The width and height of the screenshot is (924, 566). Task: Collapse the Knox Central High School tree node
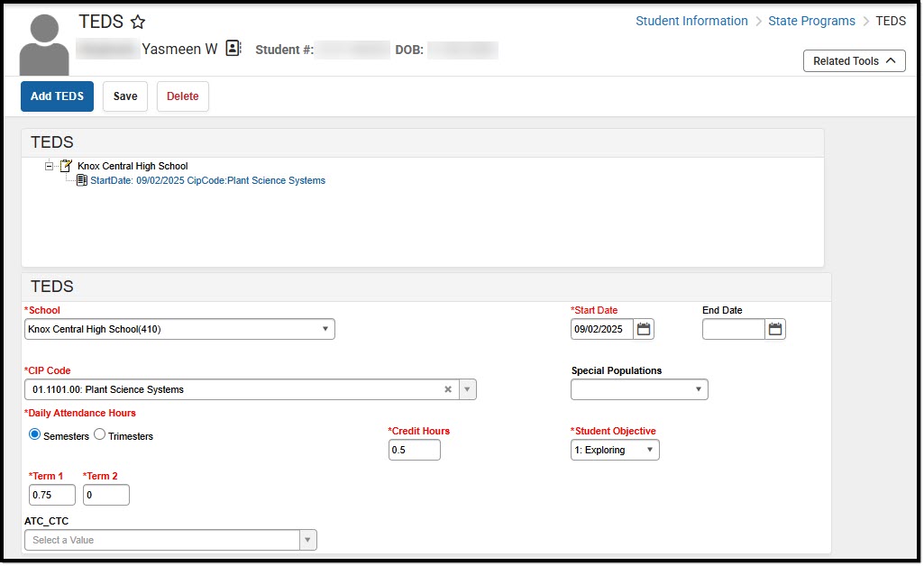(x=50, y=166)
